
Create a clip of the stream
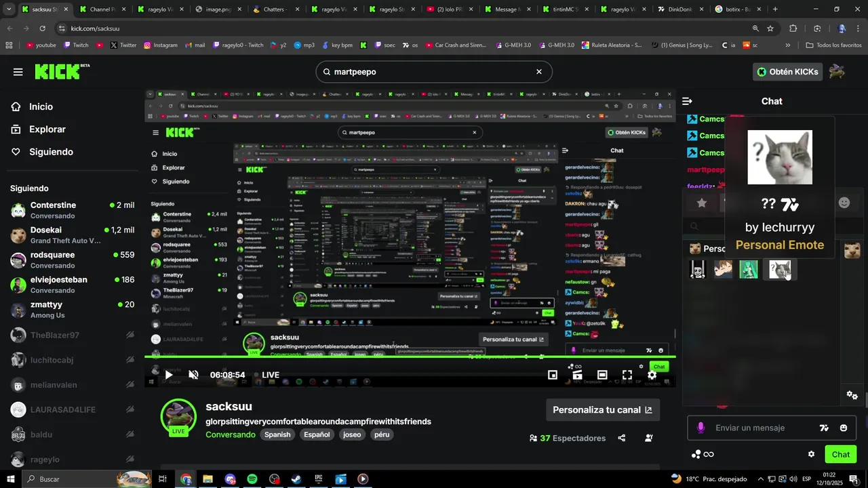(577, 375)
